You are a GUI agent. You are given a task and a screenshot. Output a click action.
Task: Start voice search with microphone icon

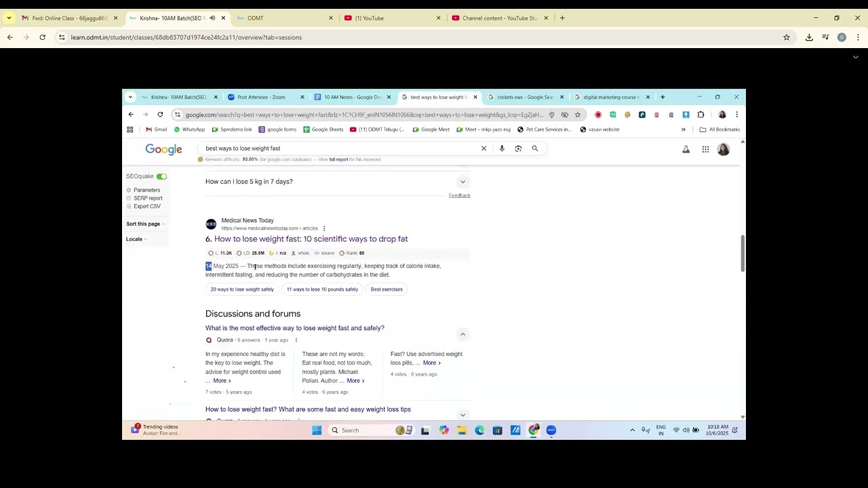(x=502, y=148)
